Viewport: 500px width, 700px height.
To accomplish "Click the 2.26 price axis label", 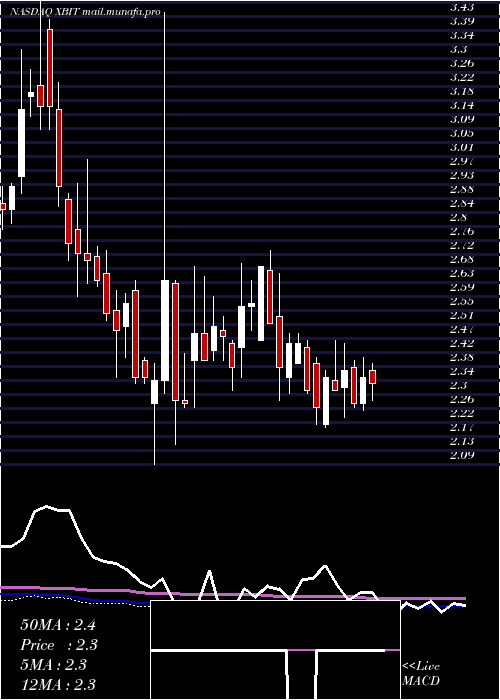I will pyautogui.click(x=462, y=400).
